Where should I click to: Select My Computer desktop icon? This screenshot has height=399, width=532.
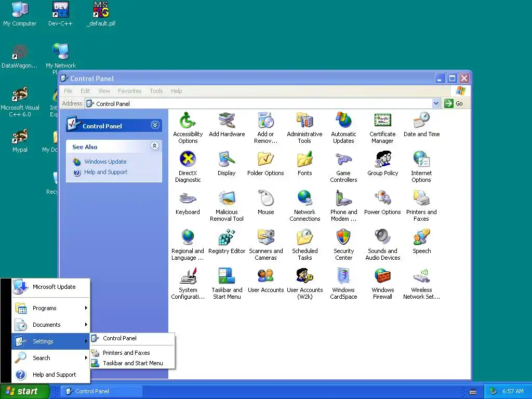(20, 15)
